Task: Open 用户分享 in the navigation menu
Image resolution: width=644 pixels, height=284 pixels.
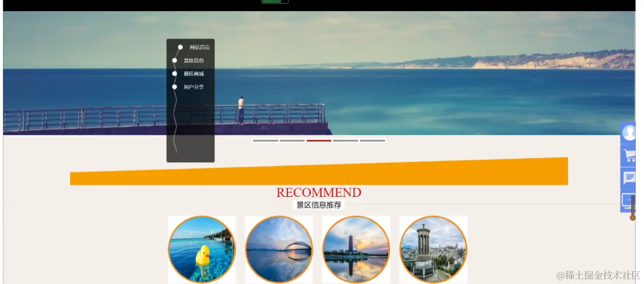Action: (193, 87)
